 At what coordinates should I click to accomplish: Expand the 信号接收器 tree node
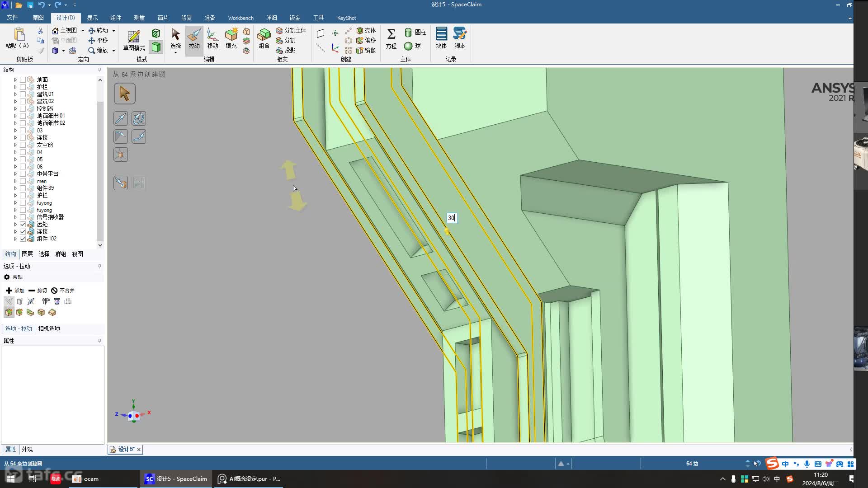15,217
